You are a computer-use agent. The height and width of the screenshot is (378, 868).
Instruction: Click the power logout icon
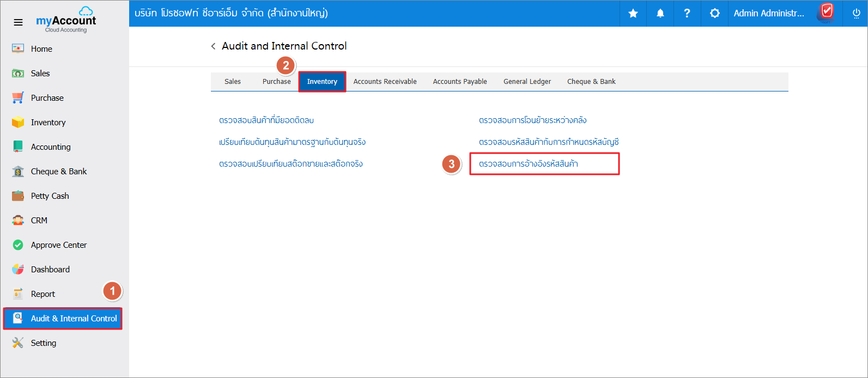(x=856, y=14)
